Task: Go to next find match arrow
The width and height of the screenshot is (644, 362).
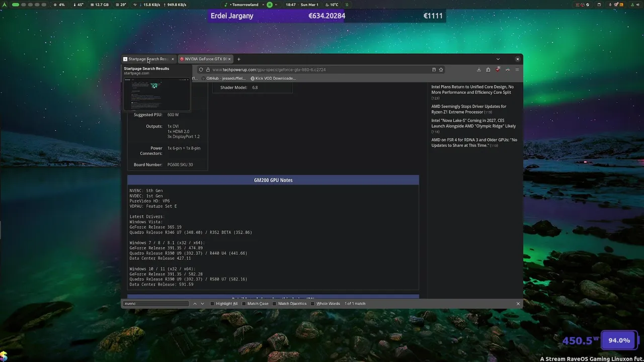Action: click(202, 304)
